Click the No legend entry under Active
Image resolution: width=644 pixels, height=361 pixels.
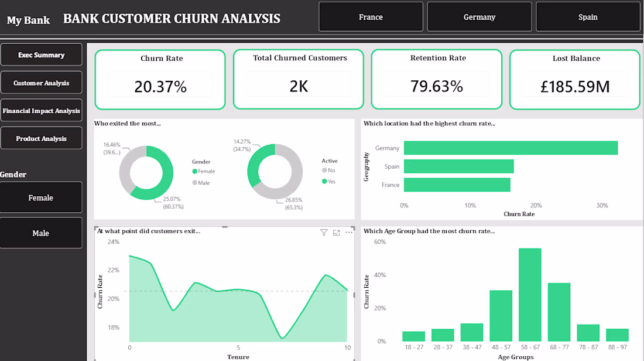[328, 170]
